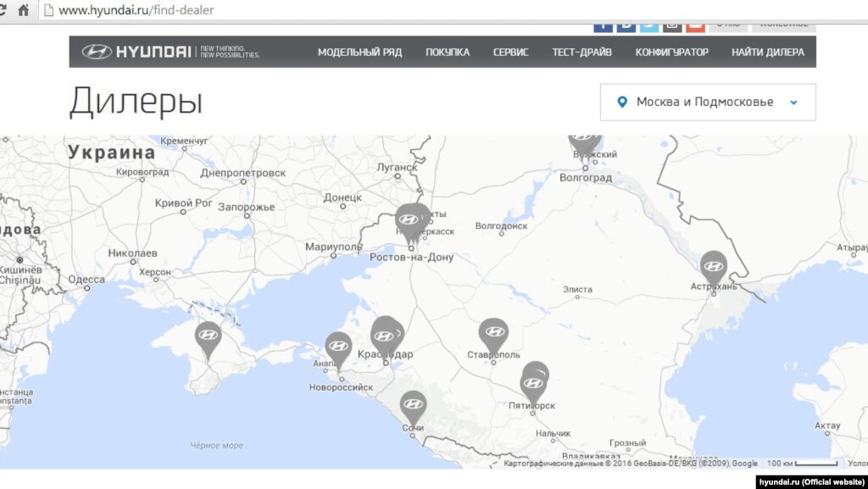Click the Чёрное море sea label
The height and width of the screenshot is (489, 868).
(217, 445)
